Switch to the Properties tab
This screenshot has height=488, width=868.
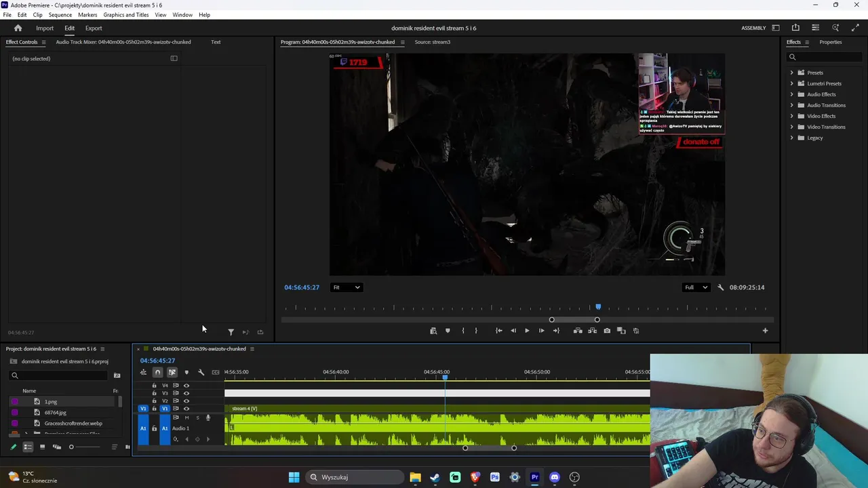coord(831,42)
